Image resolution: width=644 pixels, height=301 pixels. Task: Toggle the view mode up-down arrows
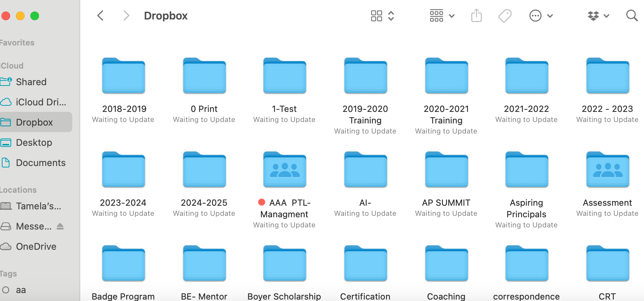point(391,16)
